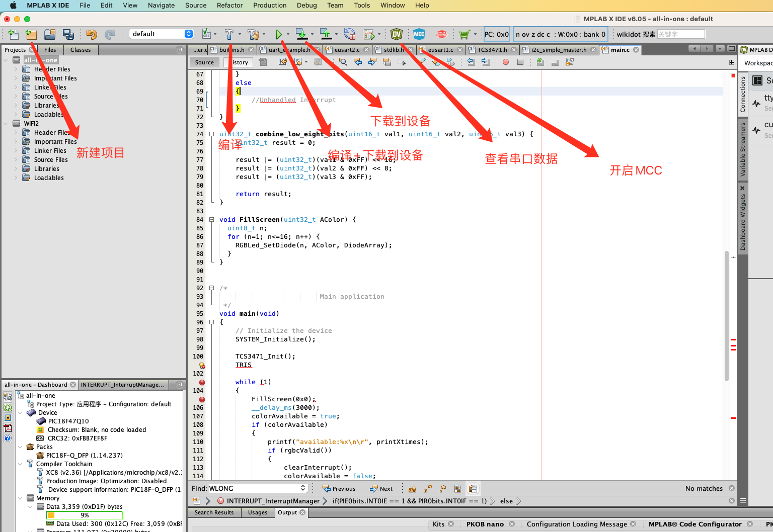Image resolution: width=773 pixels, height=532 pixels.
Task: Click the green Run Project arrow
Action: [278, 34]
